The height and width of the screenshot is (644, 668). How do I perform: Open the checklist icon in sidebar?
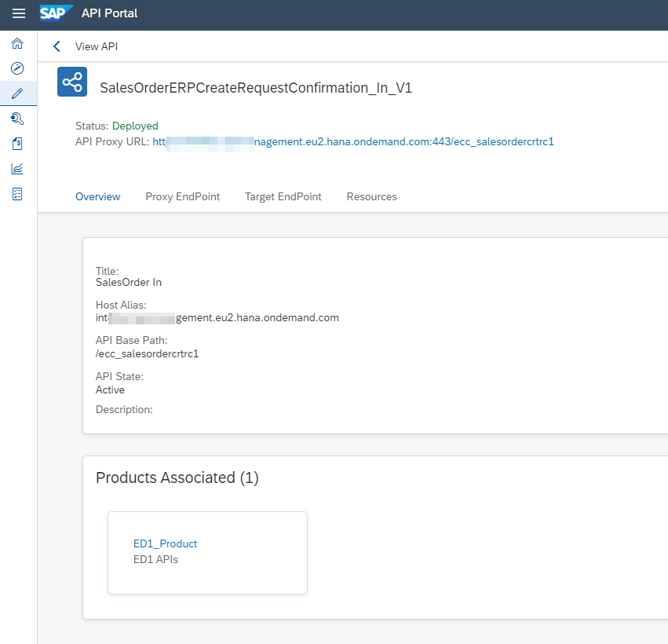(17, 193)
